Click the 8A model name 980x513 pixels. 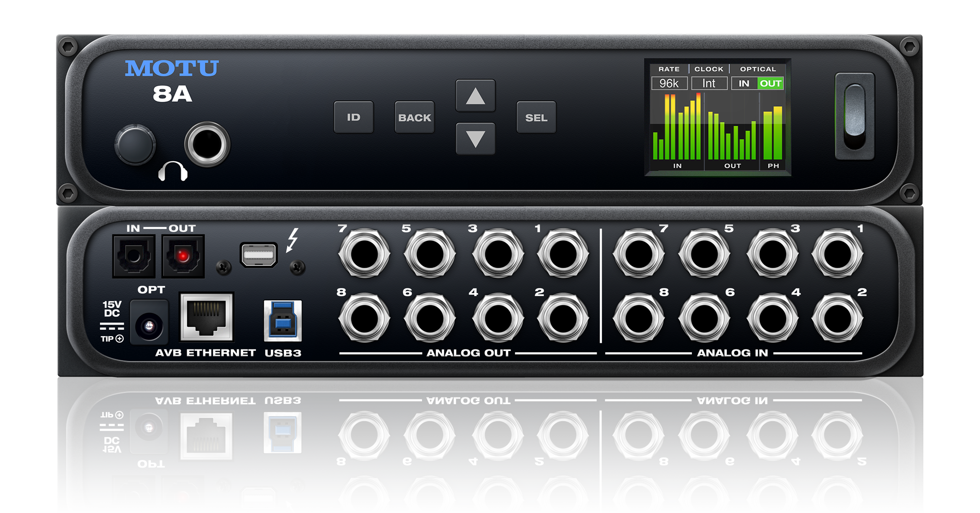tap(172, 94)
